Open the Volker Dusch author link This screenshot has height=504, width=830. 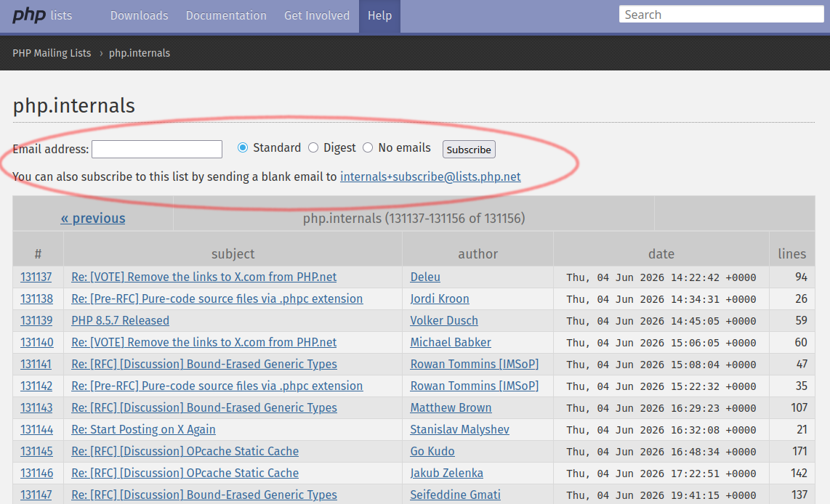coord(443,320)
